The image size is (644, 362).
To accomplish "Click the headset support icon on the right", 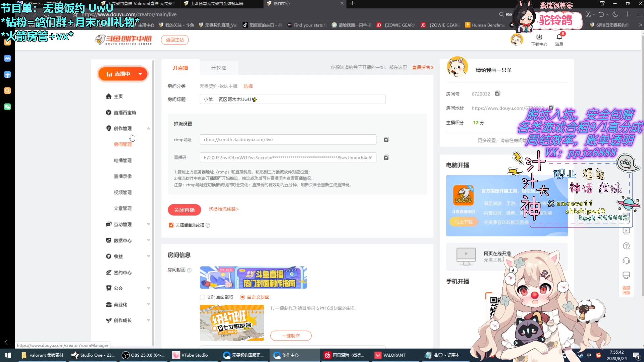I will point(626,261).
